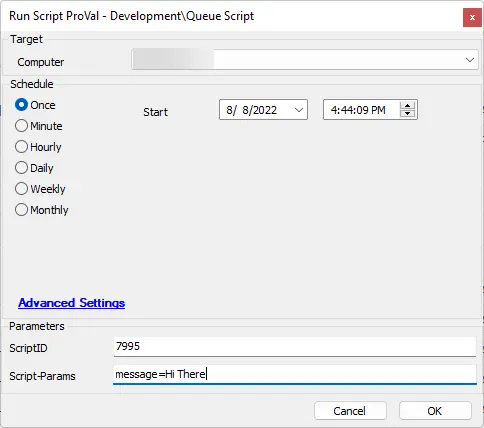484x428 pixels.
Task: Click the 4:44:09 PM time field
Action: click(361, 110)
